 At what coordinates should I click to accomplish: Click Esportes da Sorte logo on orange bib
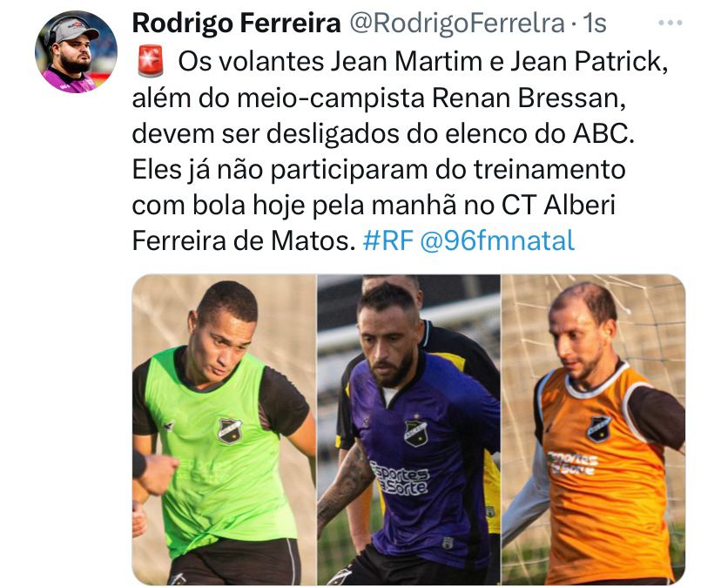(x=572, y=463)
